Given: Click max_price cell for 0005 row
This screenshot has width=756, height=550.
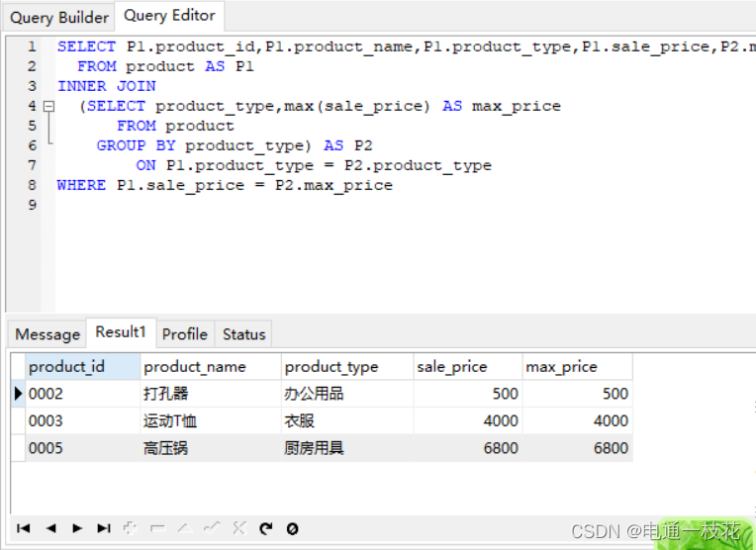Looking at the screenshot, I should click(x=578, y=448).
